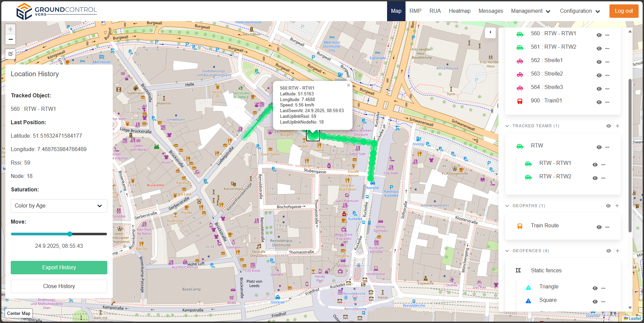Image resolution: width=644 pixels, height=323 pixels.
Task: Add a new geofence with plus icon
Action: [618, 251]
